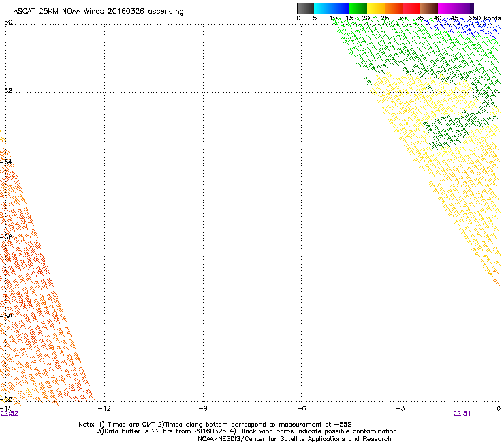The width and height of the screenshot is (504, 443).
Task: Click the note line starting 'Note: 1) Times are GMT'
Action: point(215,425)
